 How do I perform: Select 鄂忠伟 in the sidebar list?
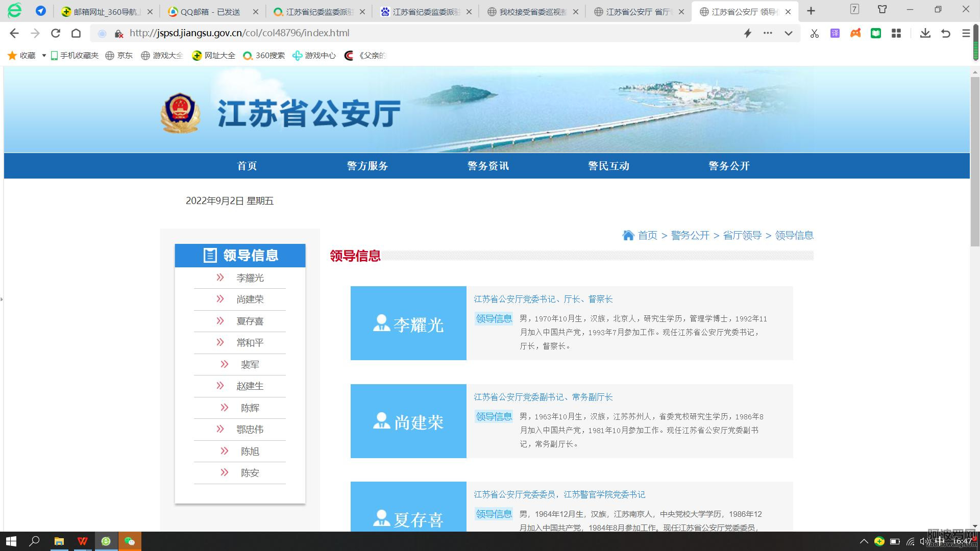tap(250, 430)
